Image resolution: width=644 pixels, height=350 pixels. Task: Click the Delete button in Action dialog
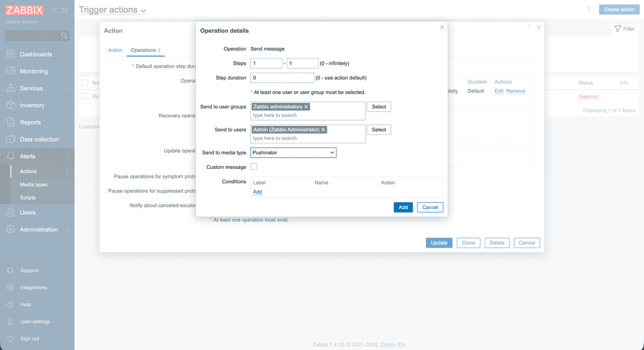[497, 243]
